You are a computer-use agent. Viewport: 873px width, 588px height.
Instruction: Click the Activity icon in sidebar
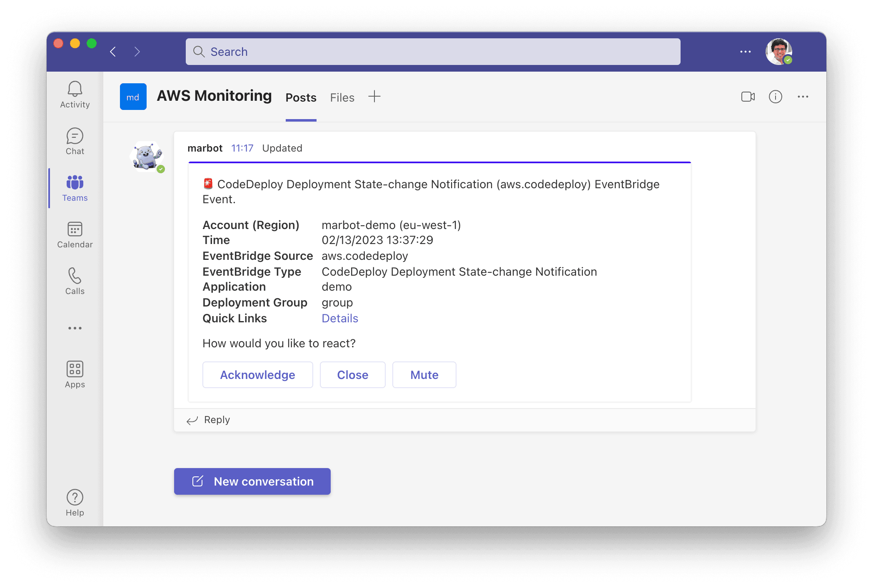point(74,94)
